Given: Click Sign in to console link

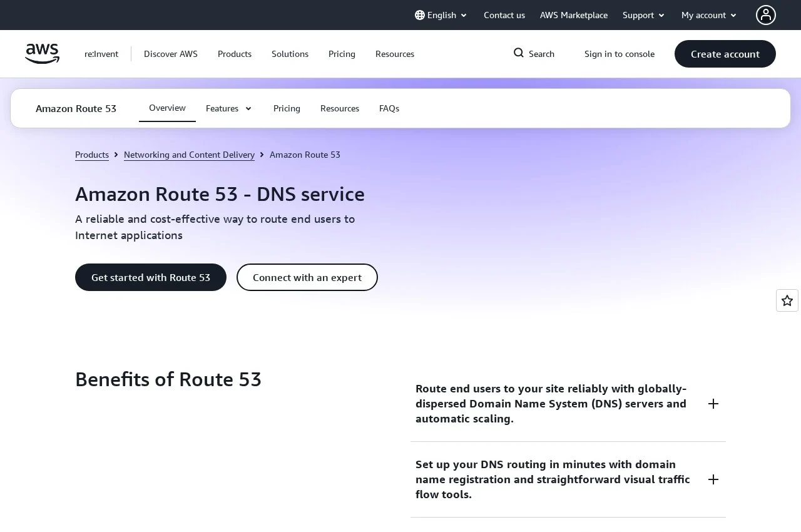Looking at the screenshot, I should [x=620, y=54].
